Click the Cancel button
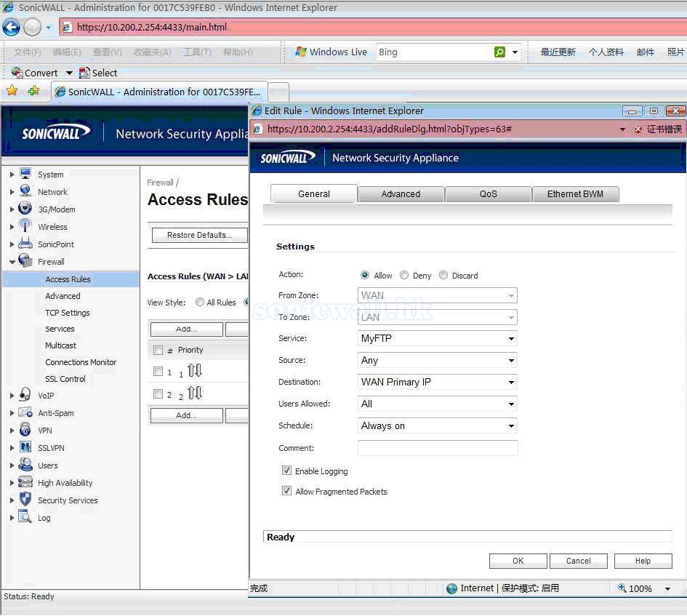Screen dimensions: 687x616 click(x=579, y=561)
